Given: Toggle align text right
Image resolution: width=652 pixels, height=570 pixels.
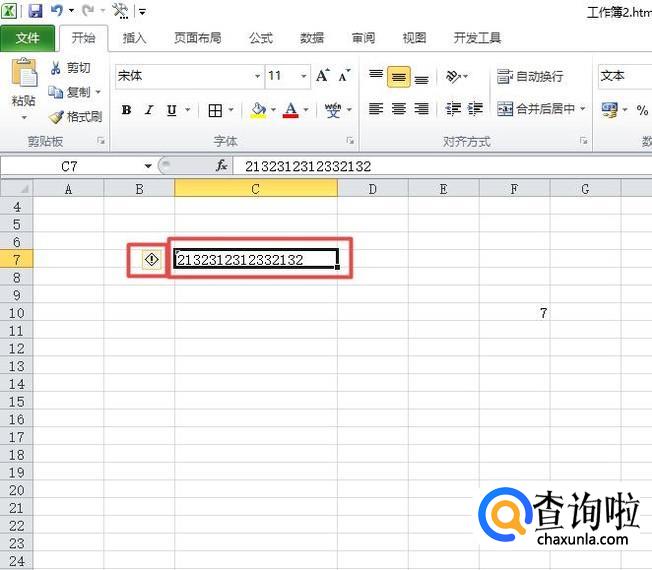Looking at the screenshot, I should pos(422,109).
